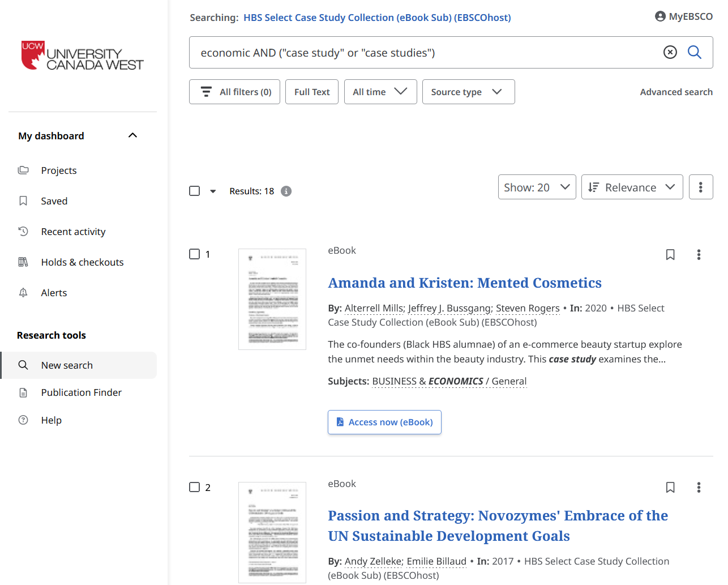
Task: Open Publication Finder in sidebar
Action: pyautogui.click(x=81, y=392)
